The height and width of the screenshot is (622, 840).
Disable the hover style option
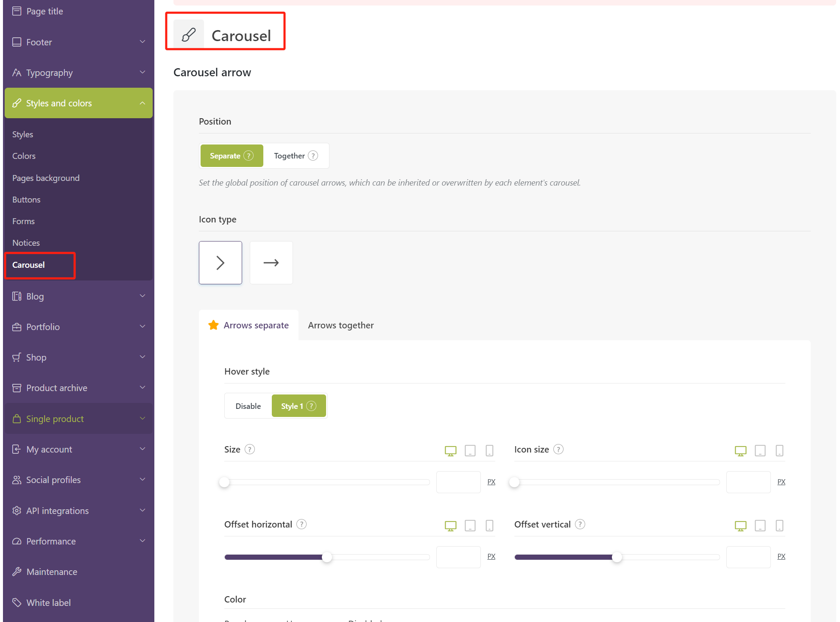247,406
